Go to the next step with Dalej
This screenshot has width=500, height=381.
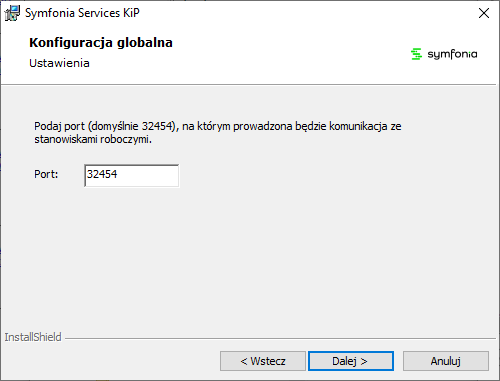351,361
